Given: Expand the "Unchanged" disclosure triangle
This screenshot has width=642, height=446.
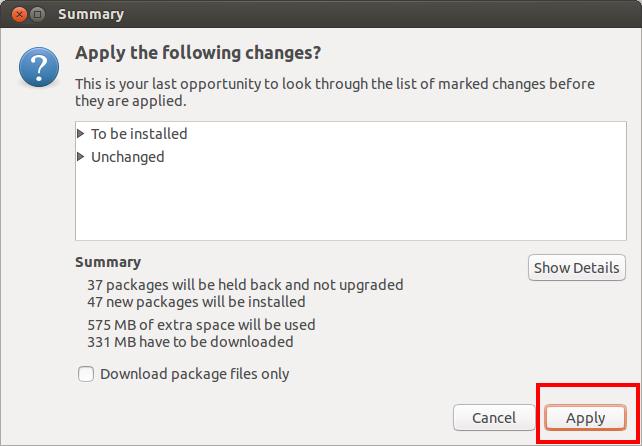Looking at the screenshot, I should (x=81, y=157).
